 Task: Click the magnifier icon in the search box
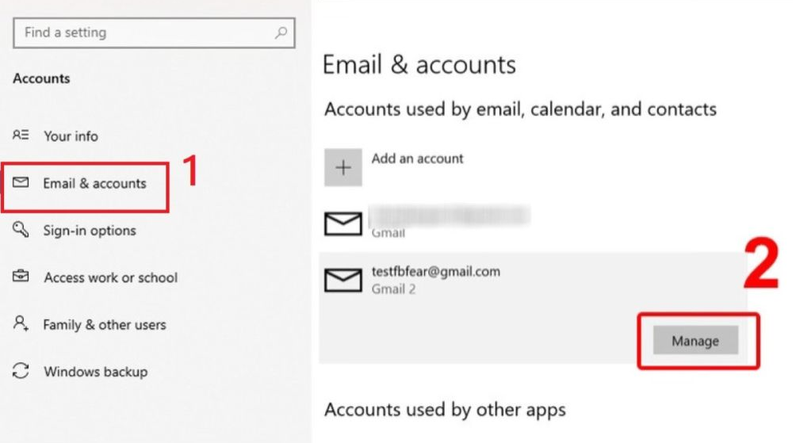point(281,33)
